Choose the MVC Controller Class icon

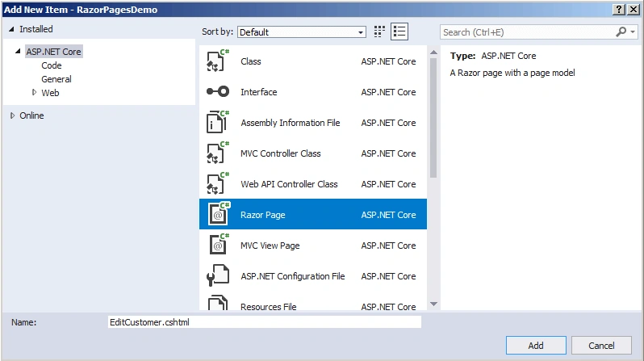tap(218, 153)
